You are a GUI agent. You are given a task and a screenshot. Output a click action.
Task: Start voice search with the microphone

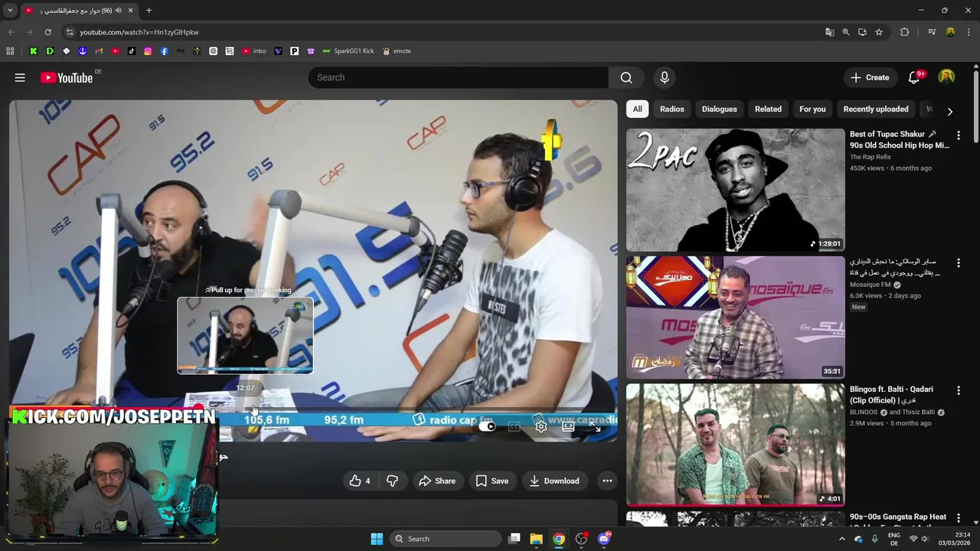tap(664, 77)
